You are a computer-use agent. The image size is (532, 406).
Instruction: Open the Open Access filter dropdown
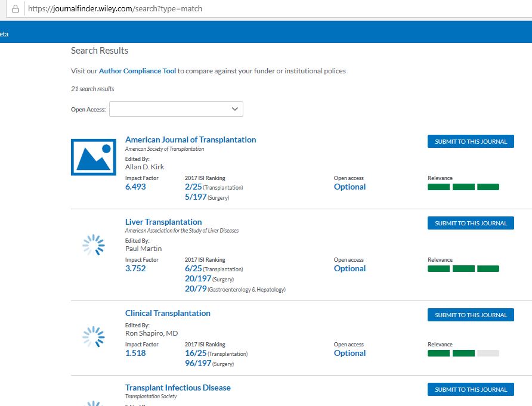(x=176, y=109)
